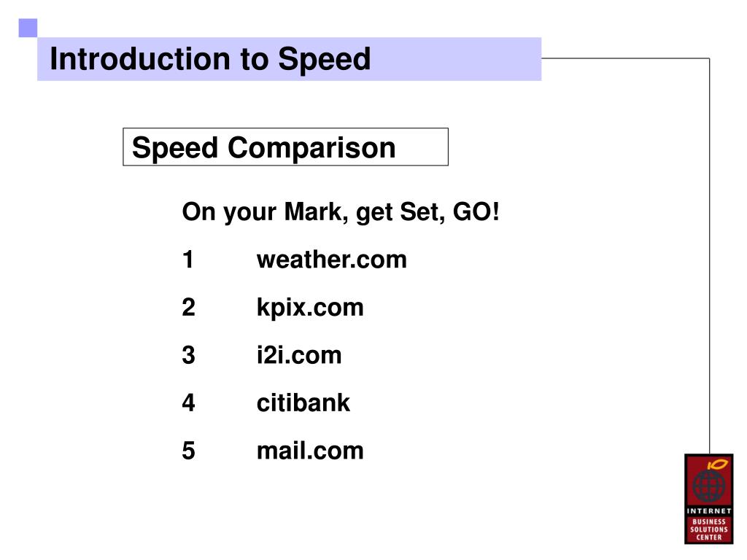
Task: Click the Speed Comparison text box
Action: point(285,147)
